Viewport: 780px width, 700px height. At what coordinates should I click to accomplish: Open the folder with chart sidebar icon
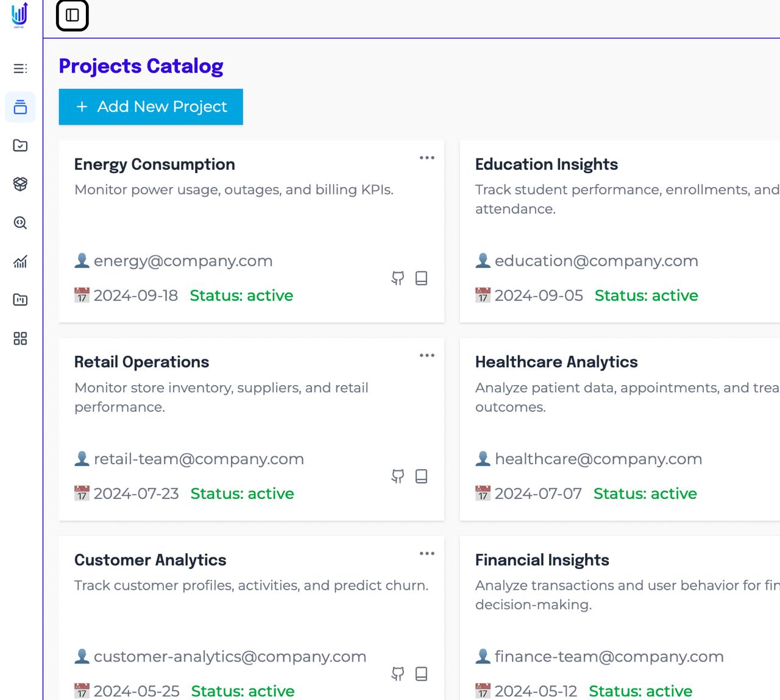coord(20,300)
